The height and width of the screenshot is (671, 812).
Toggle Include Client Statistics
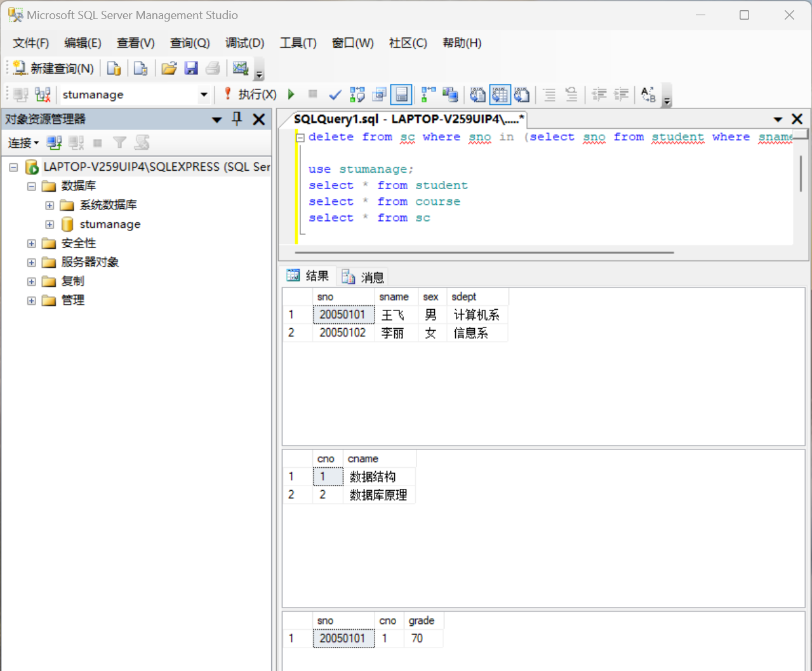450,95
